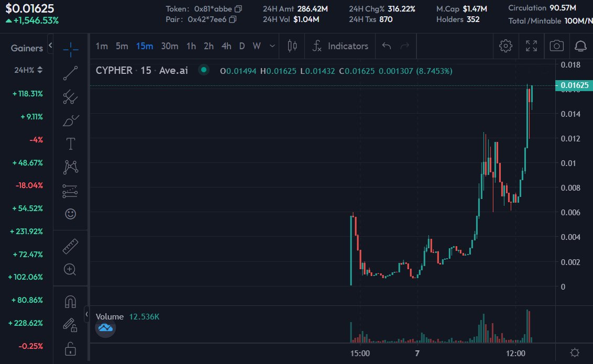Open price alert bell
593x364 pixels.
580,46
